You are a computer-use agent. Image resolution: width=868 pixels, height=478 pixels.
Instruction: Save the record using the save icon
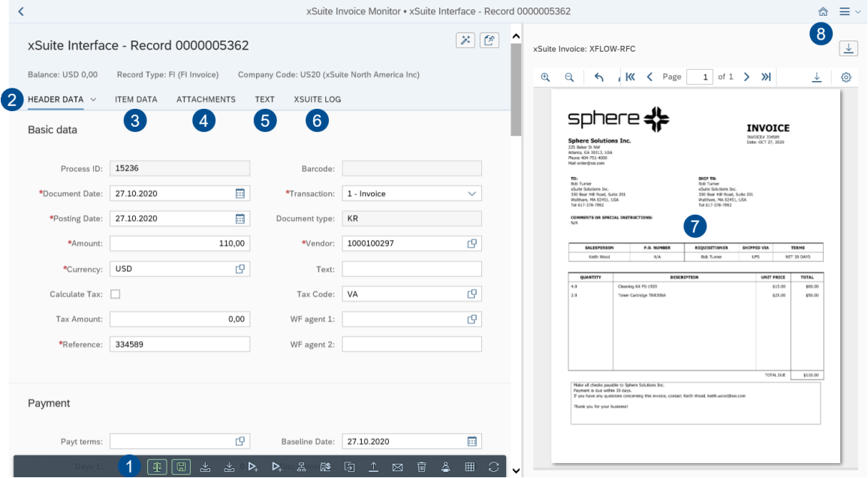click(x=181, y=467)
